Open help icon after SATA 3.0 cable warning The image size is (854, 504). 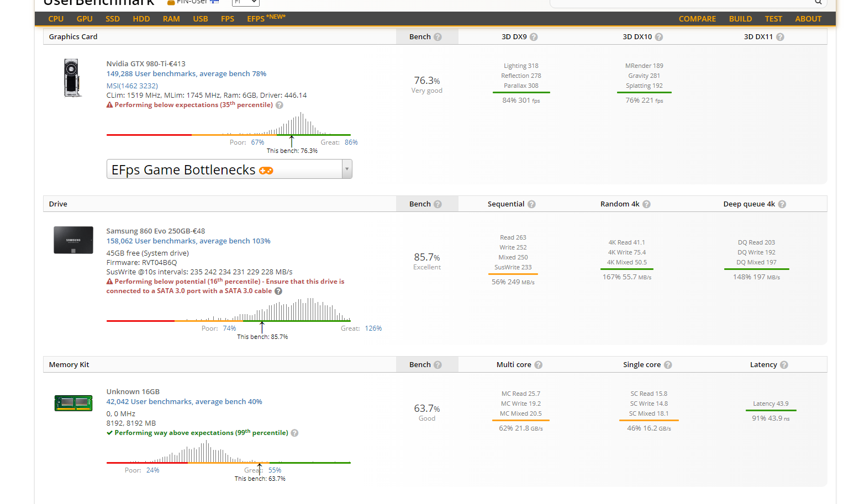click(x=278, y=291)
